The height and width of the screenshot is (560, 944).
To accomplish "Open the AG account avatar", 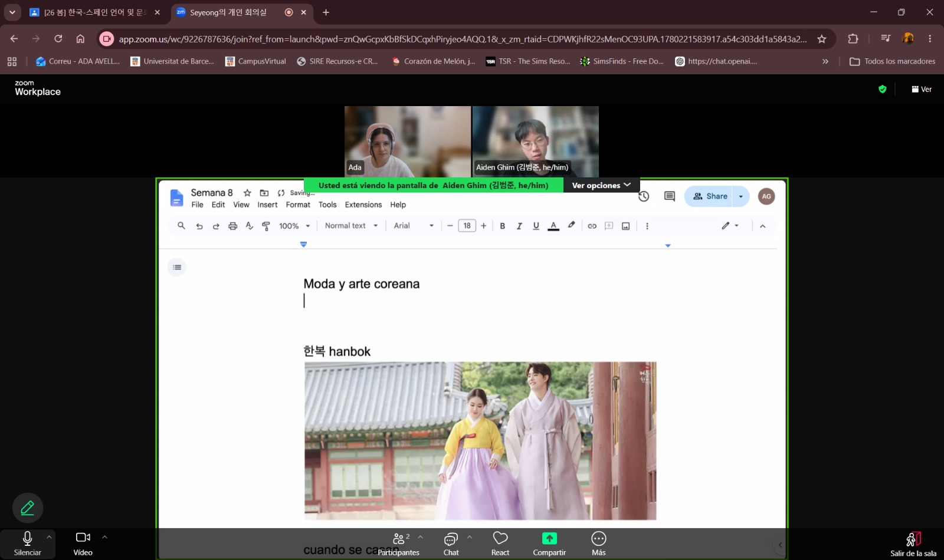I will tap(766, 196).
